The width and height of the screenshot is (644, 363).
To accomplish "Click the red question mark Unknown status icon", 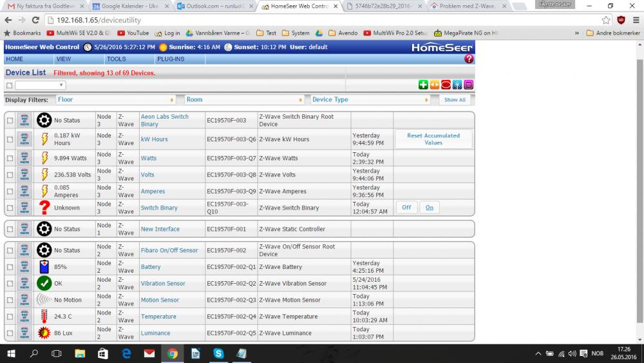I will (x=44, y=208).
